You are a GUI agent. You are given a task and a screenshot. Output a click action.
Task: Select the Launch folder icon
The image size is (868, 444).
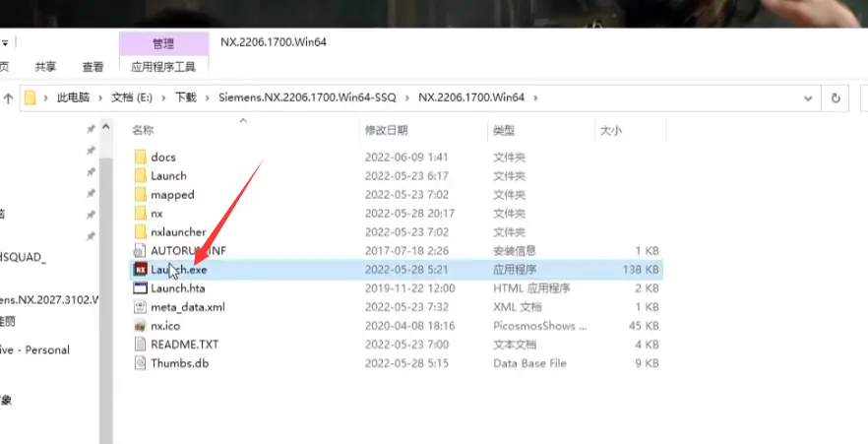[x=141, y=175]
